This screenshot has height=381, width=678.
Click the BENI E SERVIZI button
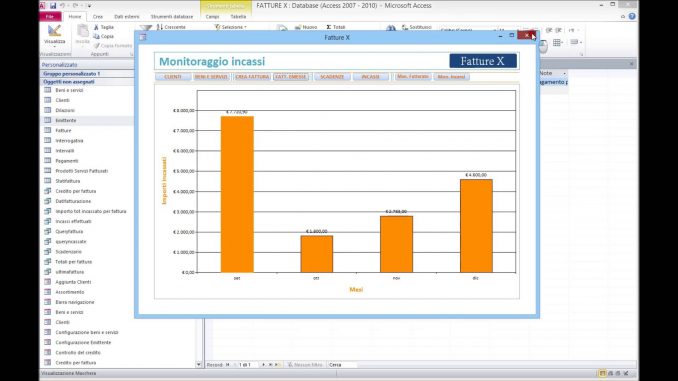pyautogui.click(x=211, y=77)
